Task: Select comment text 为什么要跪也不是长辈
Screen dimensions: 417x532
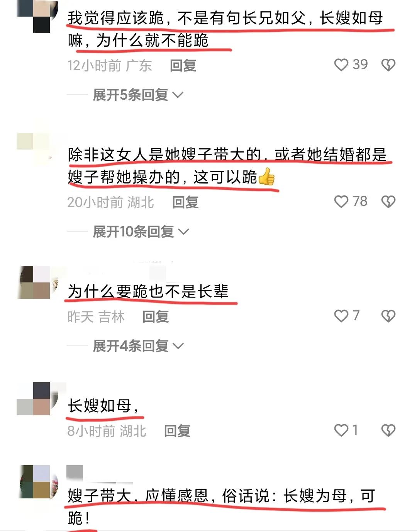Action: click(148, 291)
